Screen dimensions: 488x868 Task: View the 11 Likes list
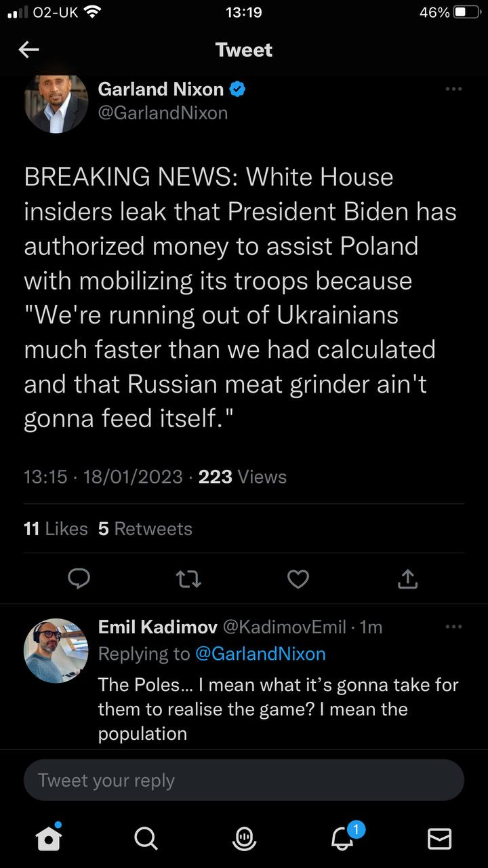click(x=56, y=528)
